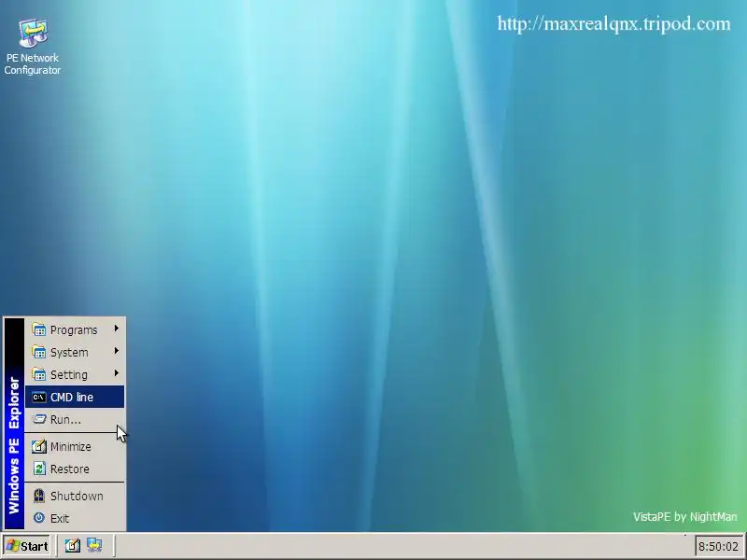Click the System folder icon
This screenshot has width=747, height=560.
point(38,352)
